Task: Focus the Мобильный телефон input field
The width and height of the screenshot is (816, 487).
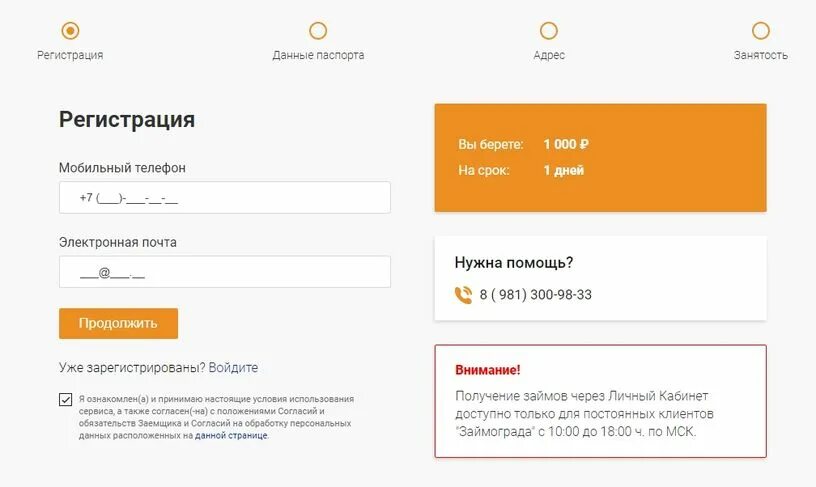Action: (225, 197)
